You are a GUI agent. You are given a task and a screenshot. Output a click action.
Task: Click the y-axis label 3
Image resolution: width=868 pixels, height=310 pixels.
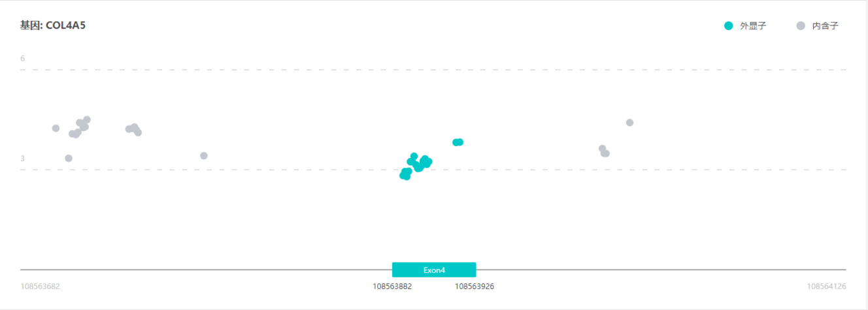[22, 159]
